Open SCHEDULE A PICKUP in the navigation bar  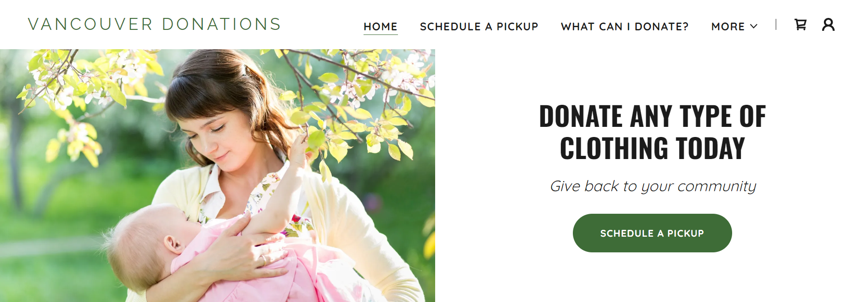click(x=479, y=27)
